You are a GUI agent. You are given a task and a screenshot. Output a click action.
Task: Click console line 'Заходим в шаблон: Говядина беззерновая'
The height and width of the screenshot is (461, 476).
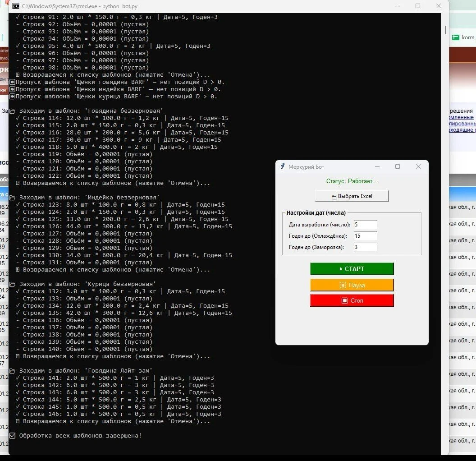[x=87, y=111]
